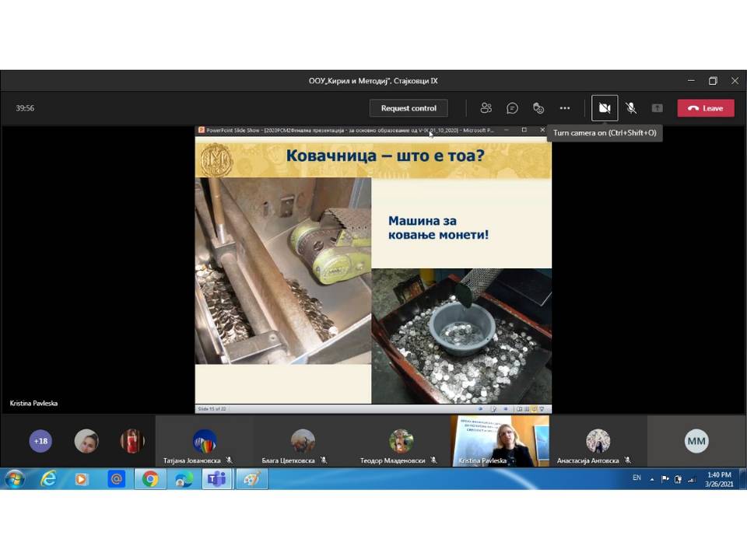Click the Slide 15 of 22 indicator
Viewport: 747px width, 560px height.
coord(212,409)
